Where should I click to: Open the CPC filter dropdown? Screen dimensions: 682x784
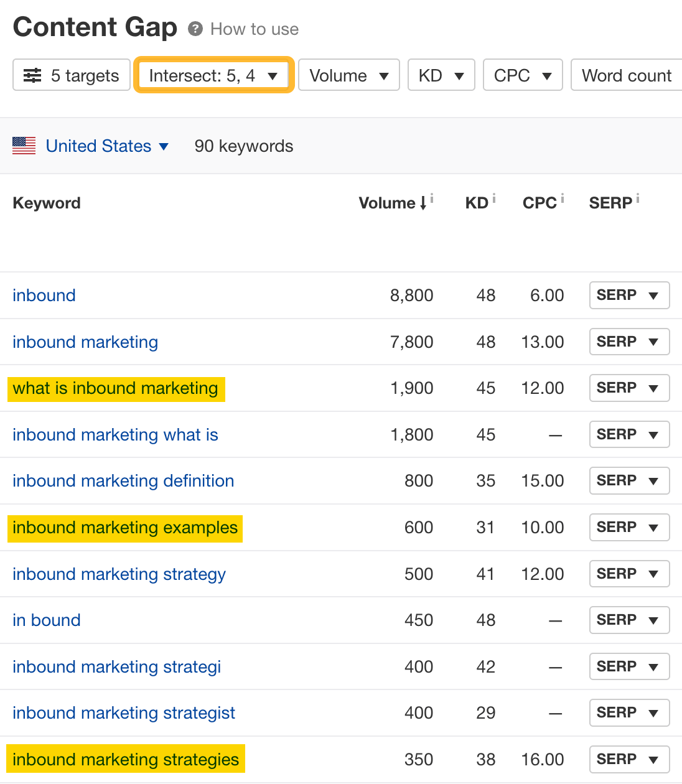coord(523,75)
